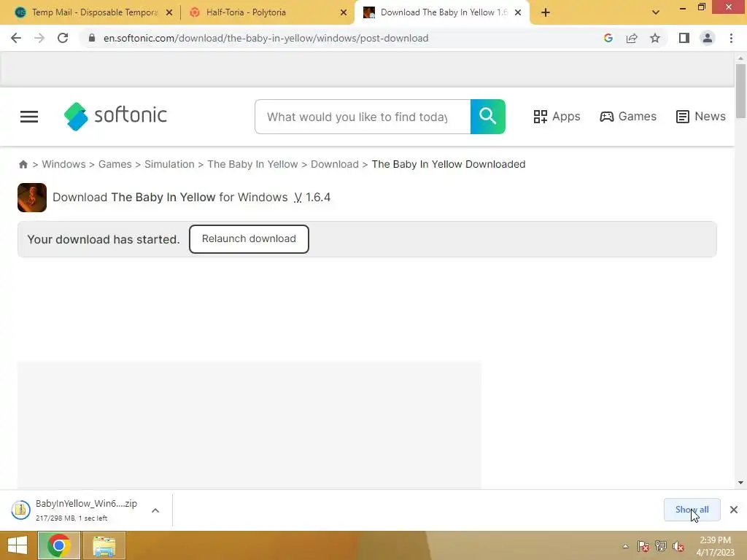Click Chrome in the taskbar
The image size is (747, 560).
coord(59,545)
